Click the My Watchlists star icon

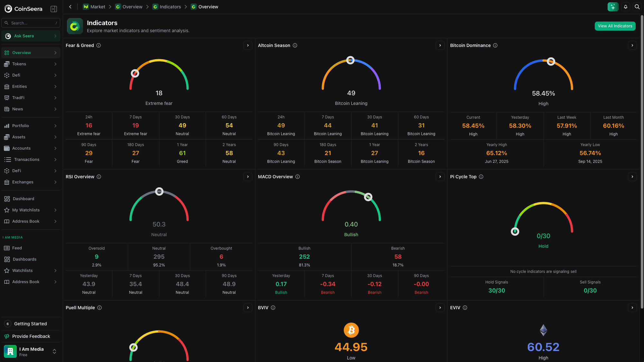tap(7, 210)
